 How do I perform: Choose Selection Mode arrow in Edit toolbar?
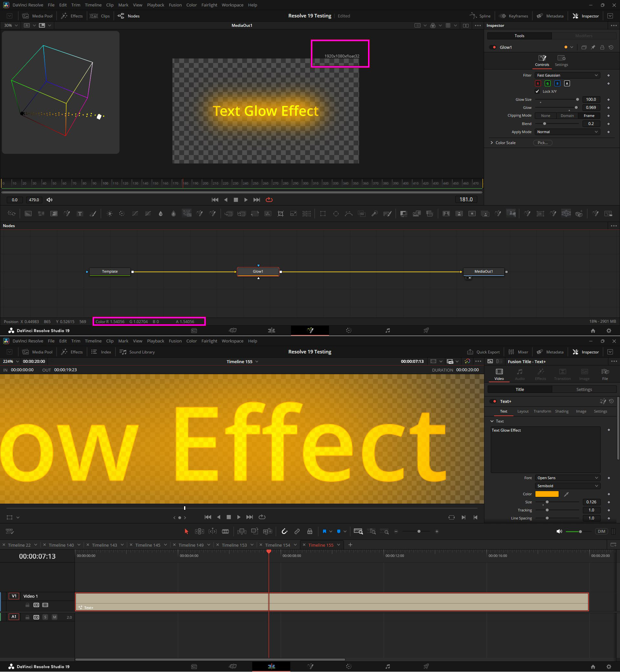pos(187,531)
